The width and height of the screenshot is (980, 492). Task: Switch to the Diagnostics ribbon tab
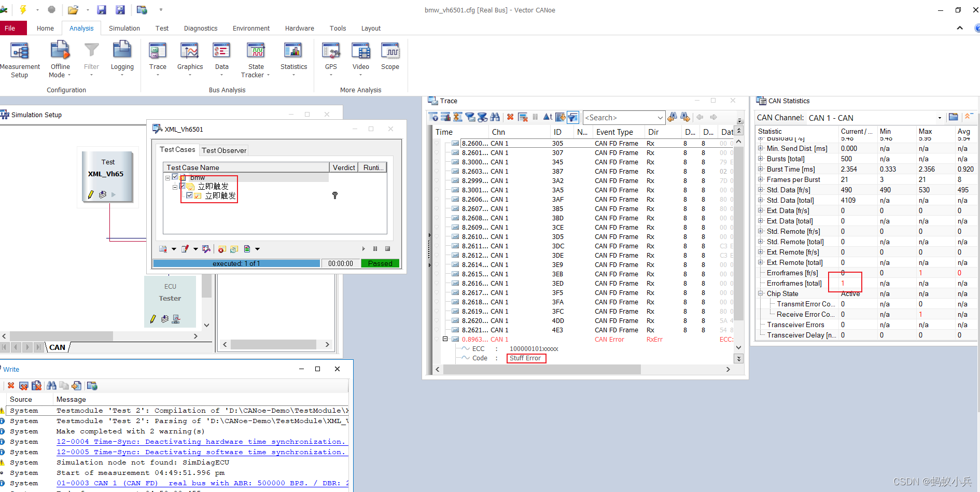pyautogui.click(x=201, y=28)
